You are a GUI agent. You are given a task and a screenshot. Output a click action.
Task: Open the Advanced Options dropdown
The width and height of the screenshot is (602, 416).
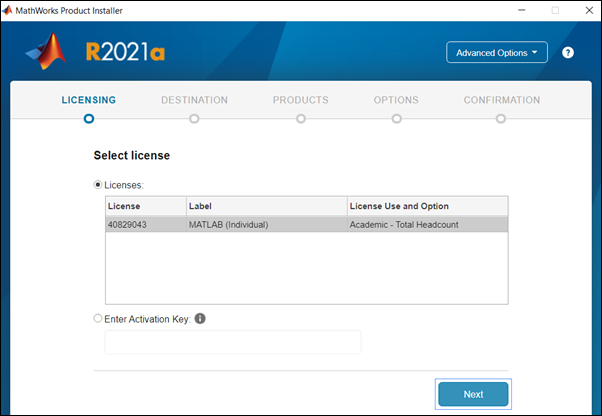pos(497,52)
